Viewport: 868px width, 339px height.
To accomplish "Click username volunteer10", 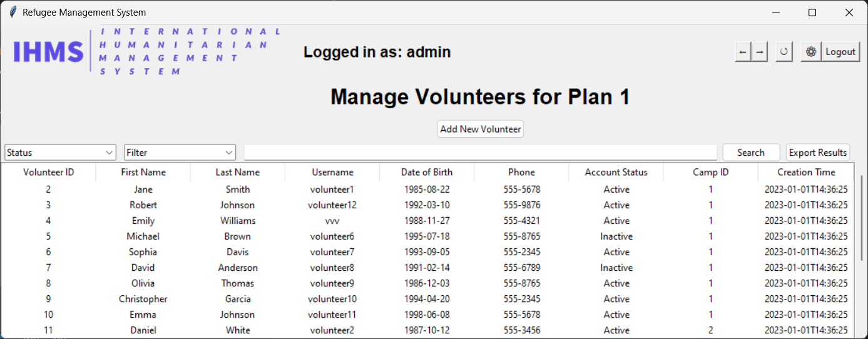I will (332, 299).
